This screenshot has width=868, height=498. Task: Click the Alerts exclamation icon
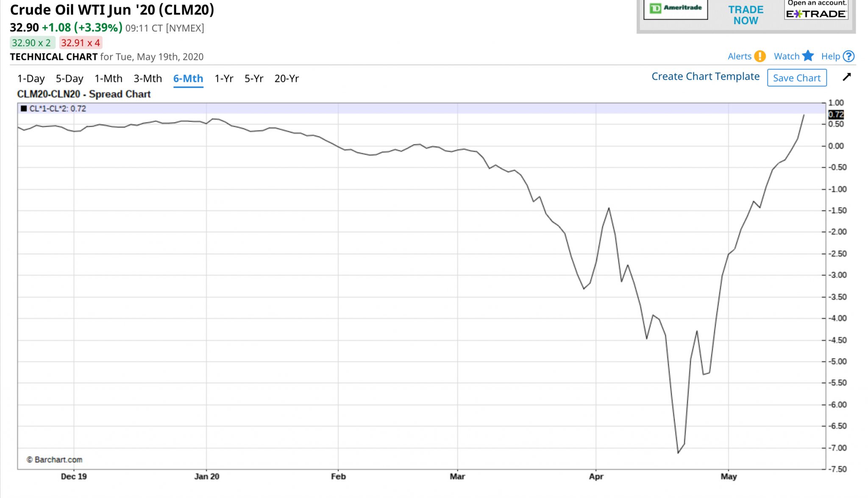760,56
